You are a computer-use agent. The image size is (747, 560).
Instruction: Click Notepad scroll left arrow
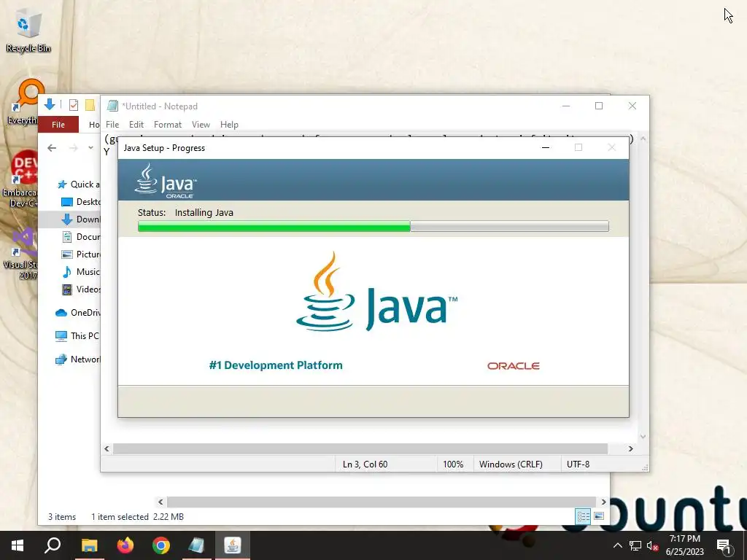point(107,448)
